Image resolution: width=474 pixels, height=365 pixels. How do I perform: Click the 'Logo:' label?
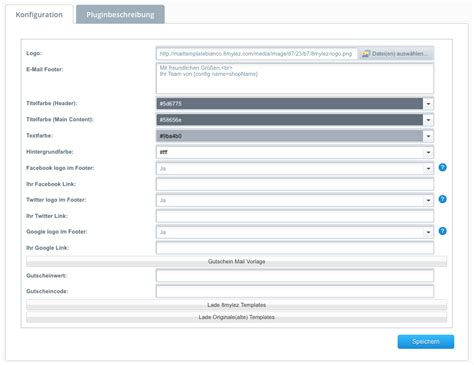(34, 53)
